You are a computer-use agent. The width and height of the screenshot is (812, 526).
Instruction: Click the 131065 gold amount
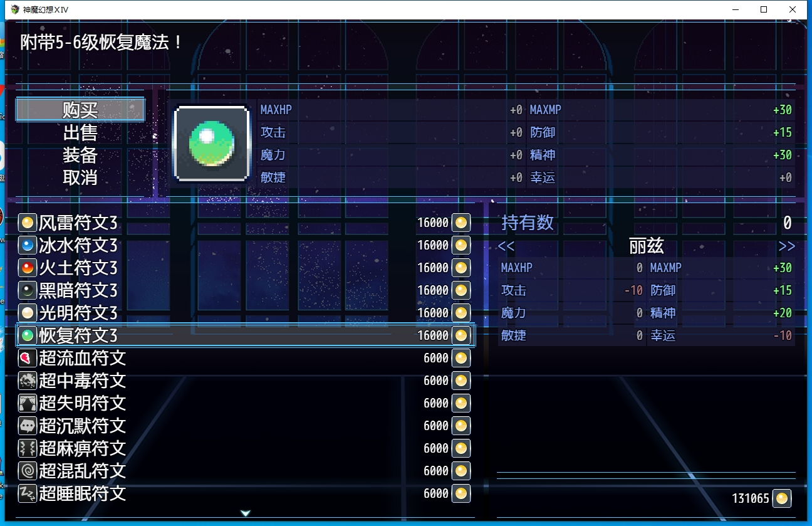coord(751,499)
